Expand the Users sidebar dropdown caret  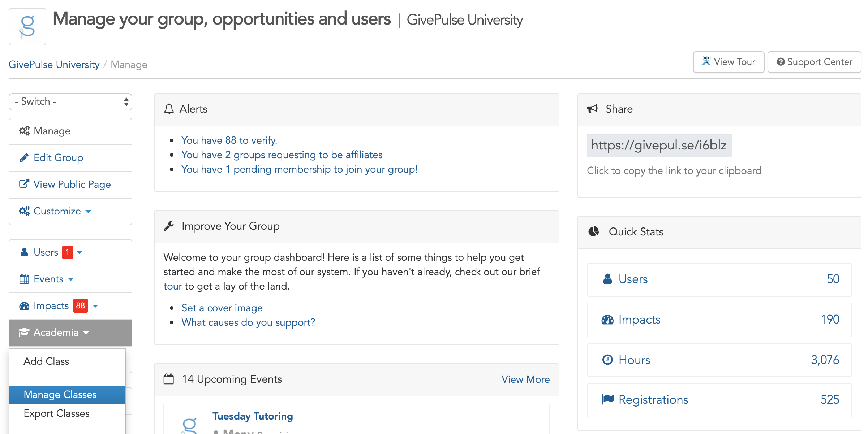click(x=80, y=253)
